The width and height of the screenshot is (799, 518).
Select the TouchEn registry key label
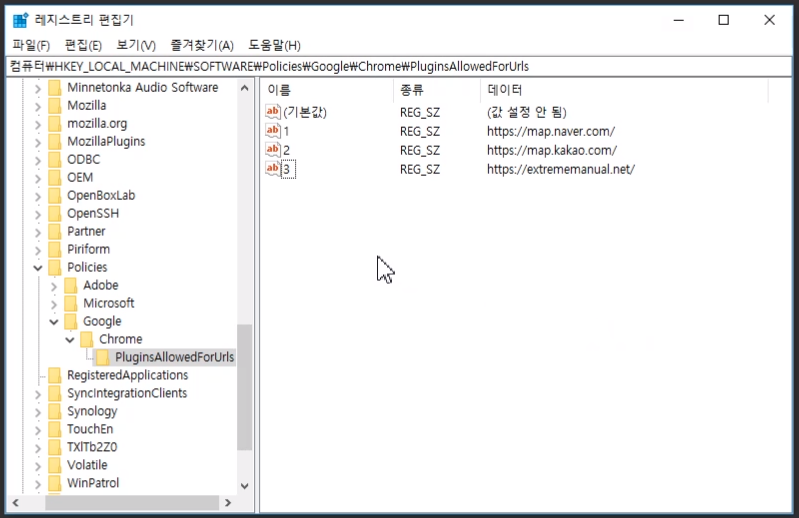tap(90, 429)
